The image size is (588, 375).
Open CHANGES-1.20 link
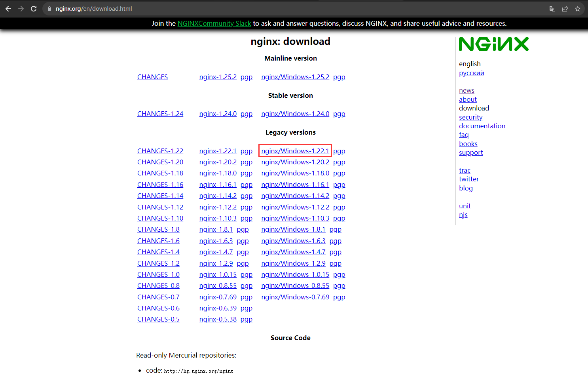click(x=160, y=162)
